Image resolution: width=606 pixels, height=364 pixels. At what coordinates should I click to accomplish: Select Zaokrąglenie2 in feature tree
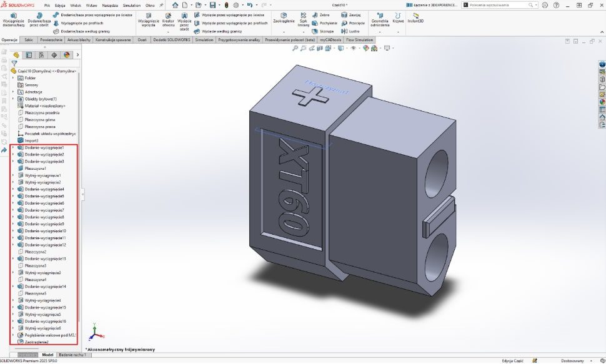36,342
